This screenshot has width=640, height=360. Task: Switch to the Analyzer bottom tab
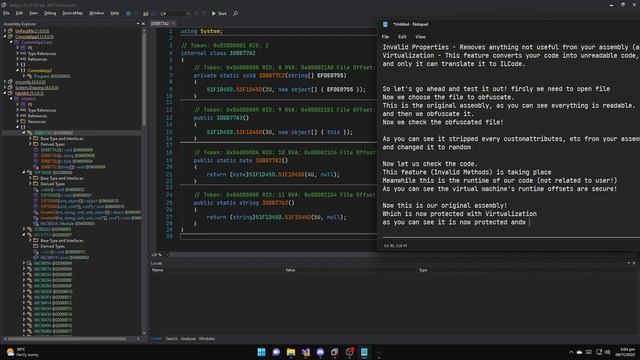(x=188, y=339)
